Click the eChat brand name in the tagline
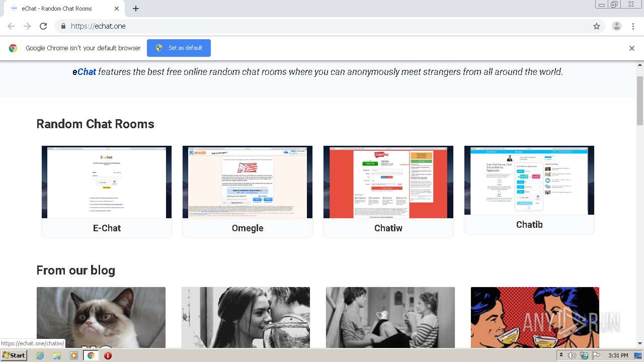The height and width of the screenshot is (362, 644). point(84,72)
